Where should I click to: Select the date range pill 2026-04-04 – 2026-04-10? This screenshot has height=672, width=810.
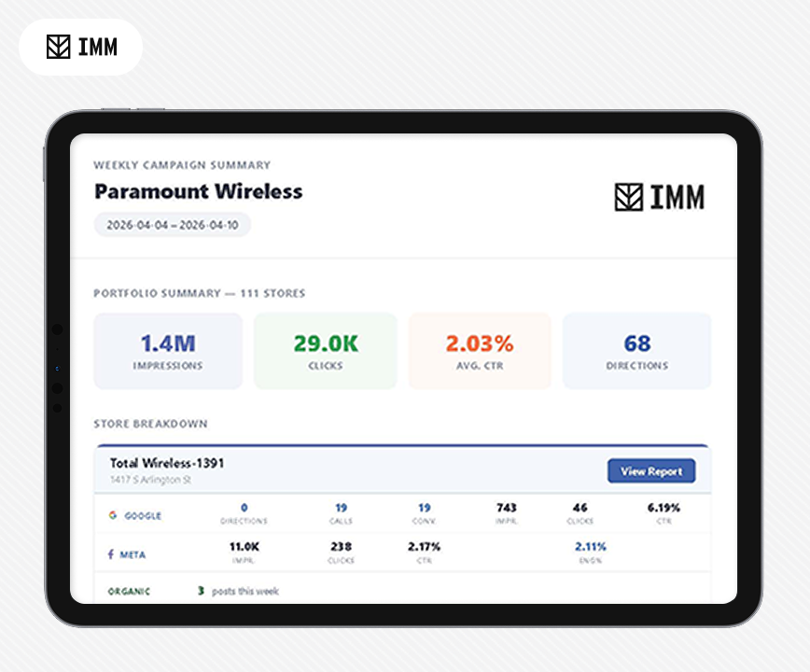pos(173,225)
